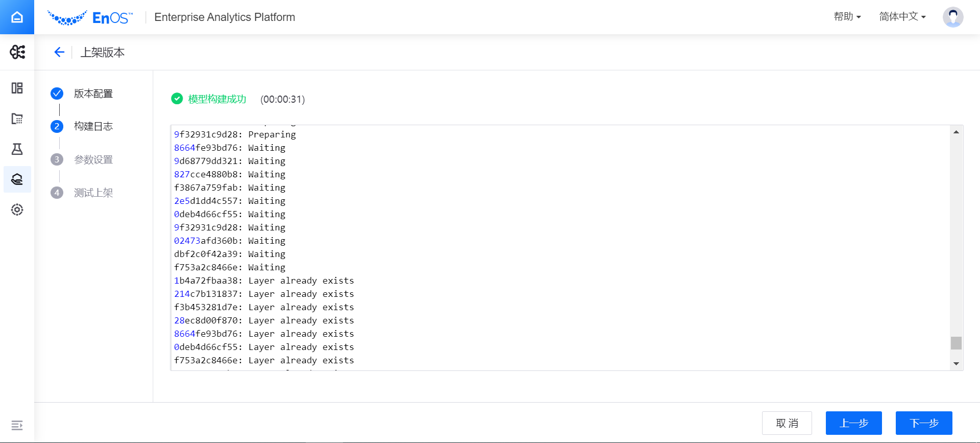Click log line 28ec8d00f870: Layer already exists
The width and height of the screenshot is (980, 443).
click(264, 320)
